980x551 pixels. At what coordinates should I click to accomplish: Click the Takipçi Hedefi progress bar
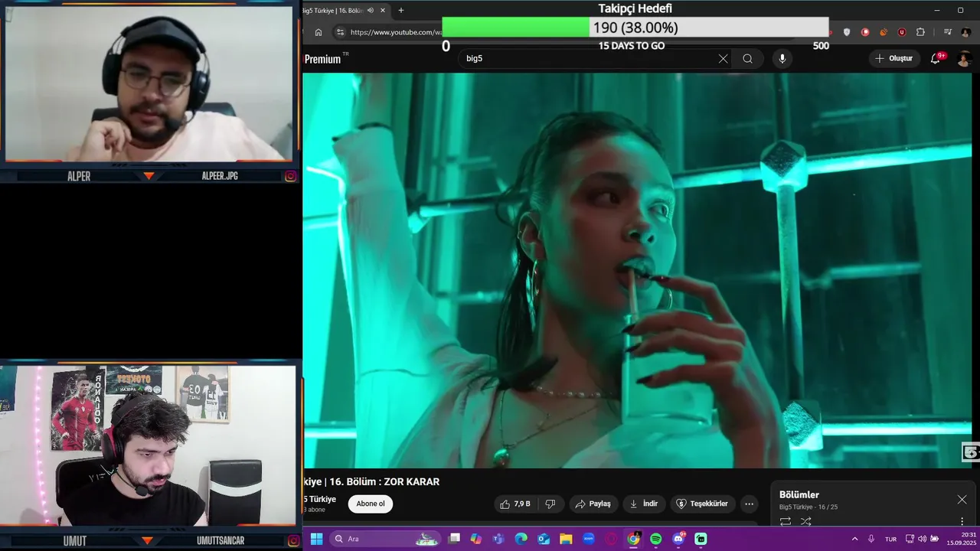pos(635,28)
